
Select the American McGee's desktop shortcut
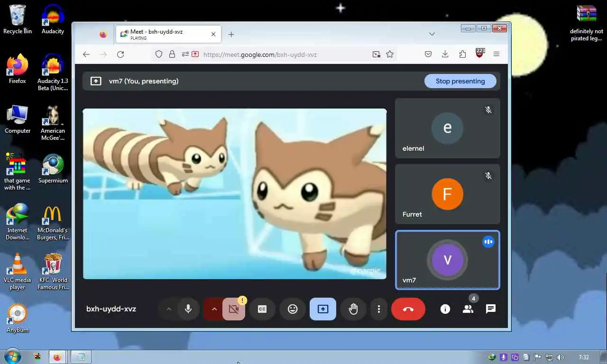click(x=53, y=122)
